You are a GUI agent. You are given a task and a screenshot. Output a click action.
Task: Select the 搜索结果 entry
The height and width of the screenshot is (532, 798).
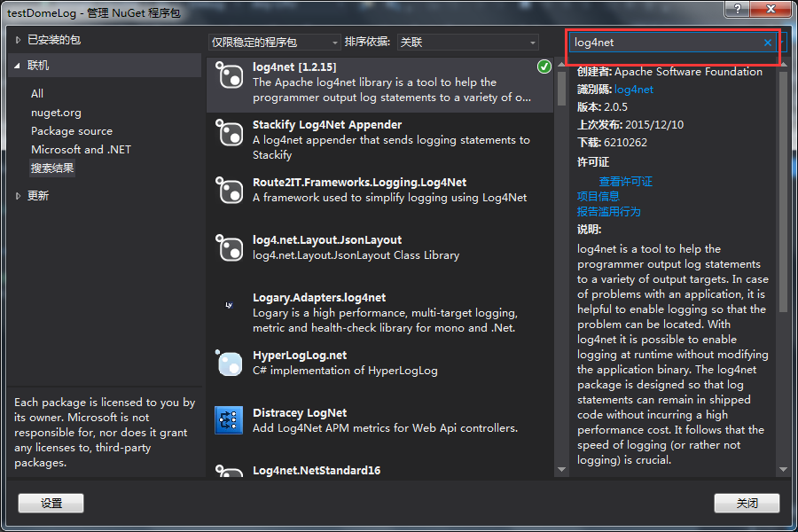pos(52,168)
